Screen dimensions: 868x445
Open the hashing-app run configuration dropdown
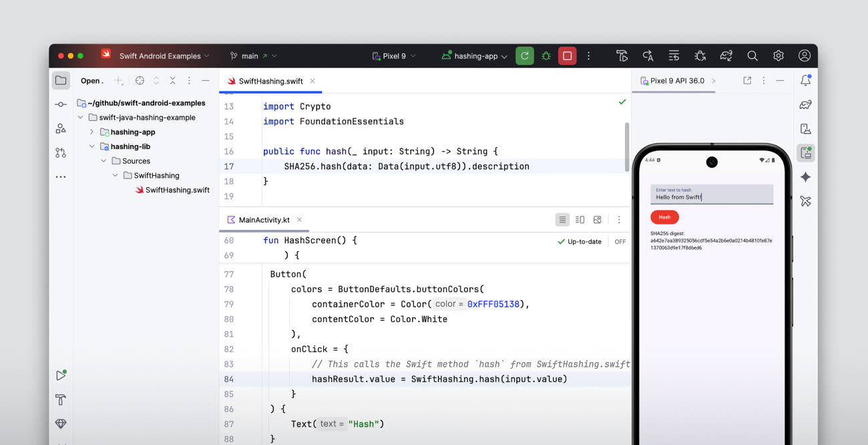click(475, 56)
